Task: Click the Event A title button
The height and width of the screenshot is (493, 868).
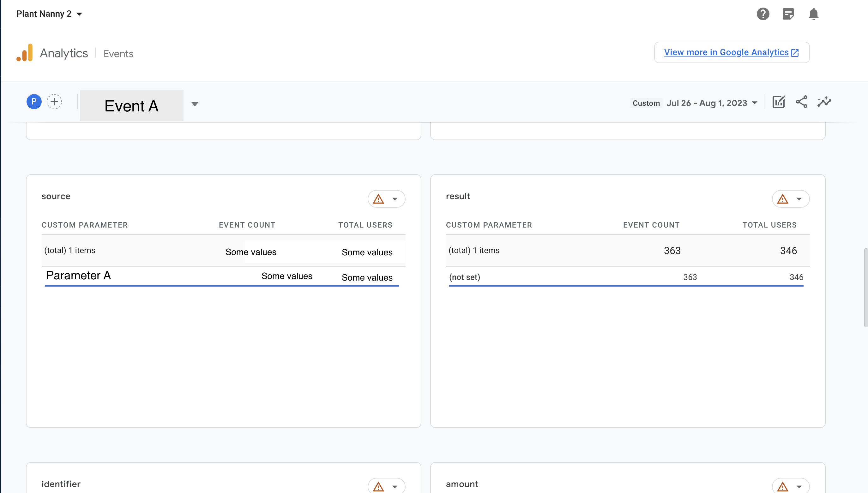Action: tap(131, 106)
